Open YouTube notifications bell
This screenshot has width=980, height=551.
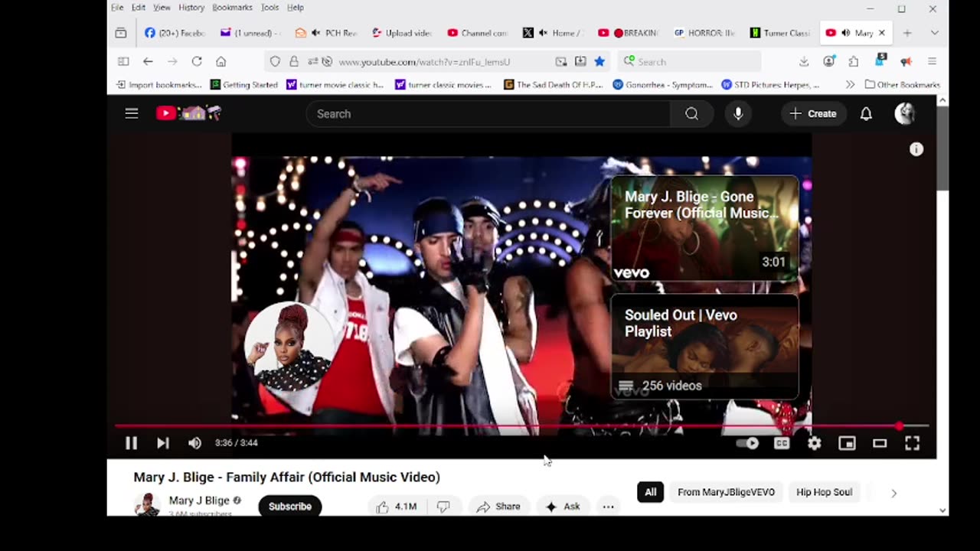[866, 114]
